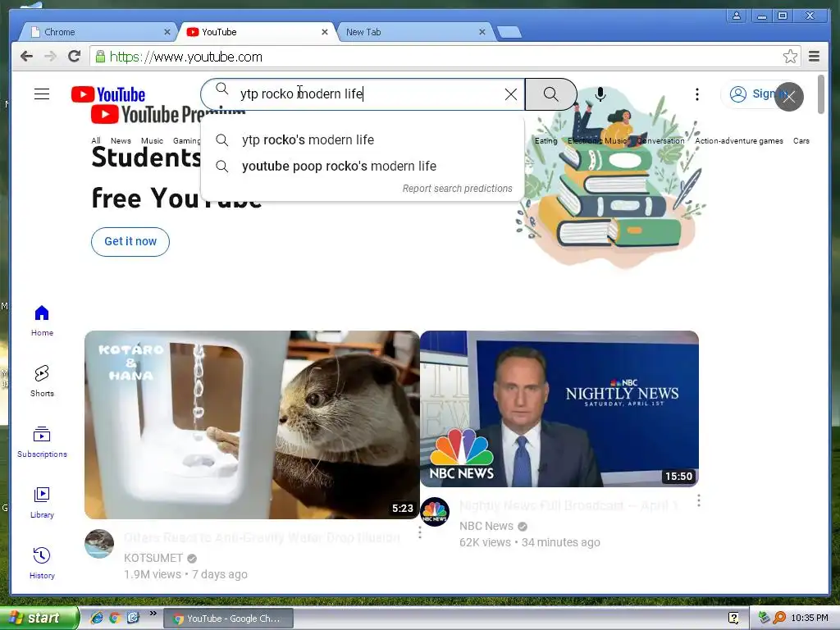Reload the page
The width and height of the screenshot is (840, 630).
pyautogui.click(x=75, y=57)
